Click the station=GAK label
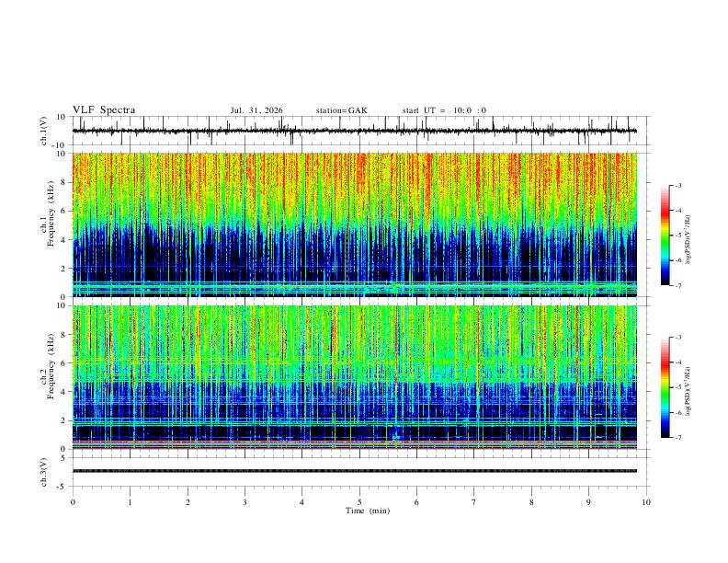728x563 pixels. (341, 110)
